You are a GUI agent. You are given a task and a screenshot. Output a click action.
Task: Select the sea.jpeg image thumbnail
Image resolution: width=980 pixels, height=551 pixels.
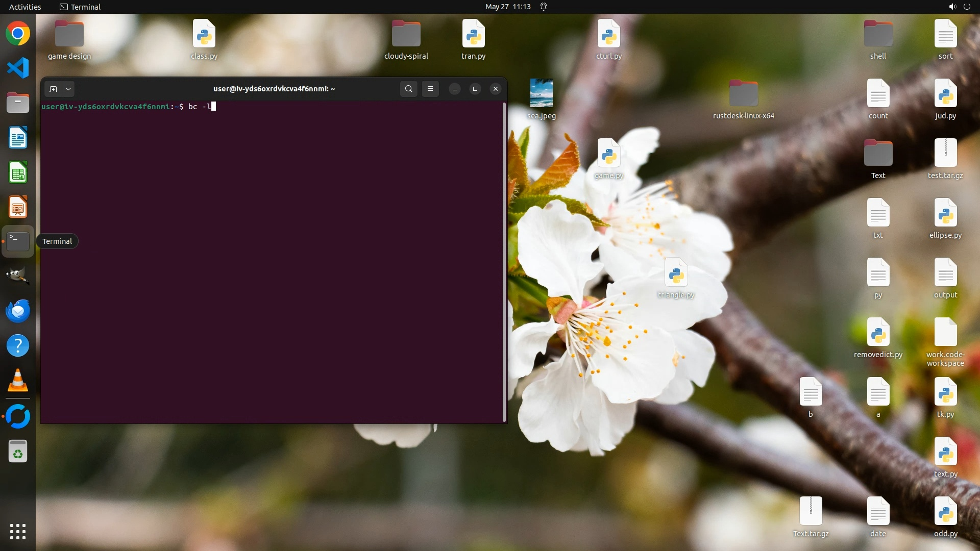click(x=541, y=93)
